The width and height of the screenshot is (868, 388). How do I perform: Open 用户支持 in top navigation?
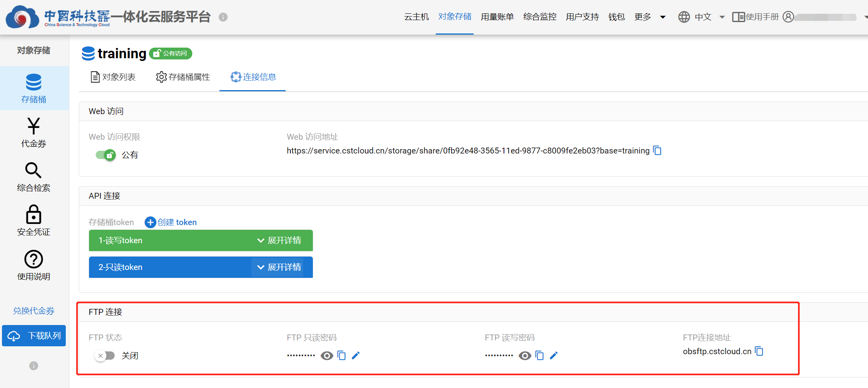(x=582, y=17)
